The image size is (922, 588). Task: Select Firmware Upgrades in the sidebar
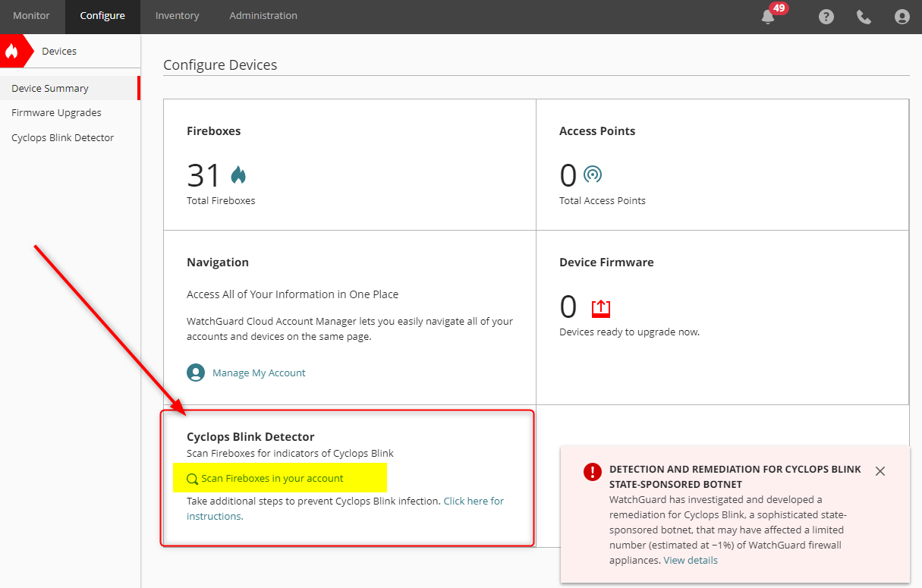tap(56, 113)
